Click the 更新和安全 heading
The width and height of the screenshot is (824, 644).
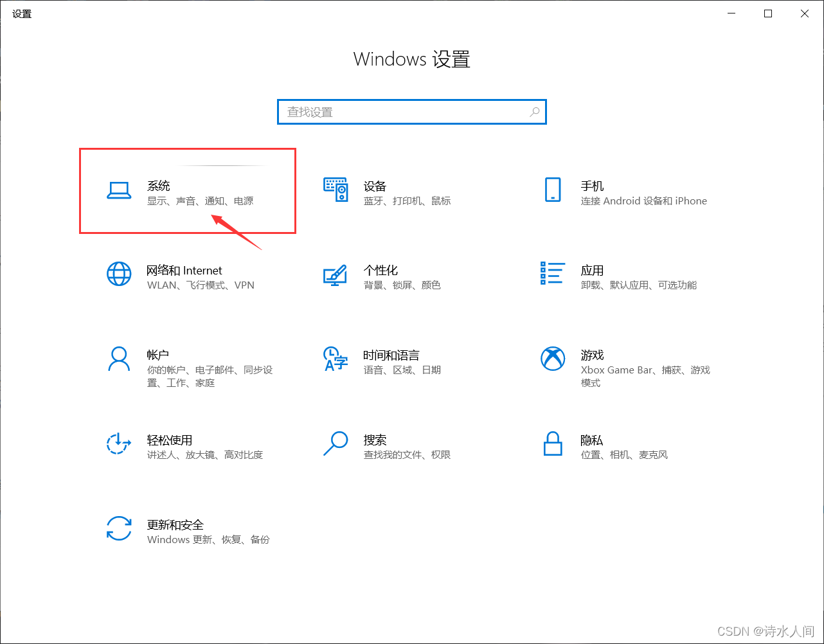coord(175,524)
